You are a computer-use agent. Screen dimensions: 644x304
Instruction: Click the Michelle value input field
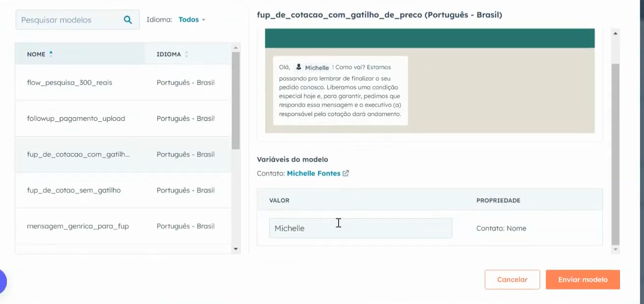[360, 228]
